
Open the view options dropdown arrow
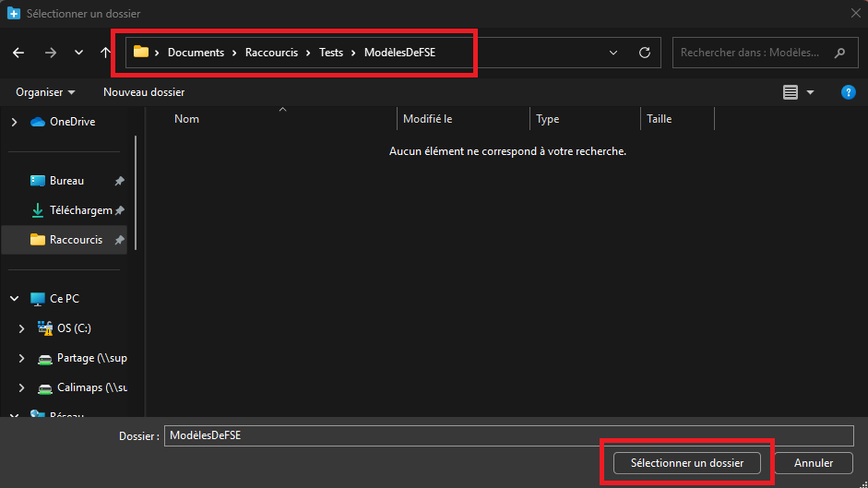coord(811,92)
